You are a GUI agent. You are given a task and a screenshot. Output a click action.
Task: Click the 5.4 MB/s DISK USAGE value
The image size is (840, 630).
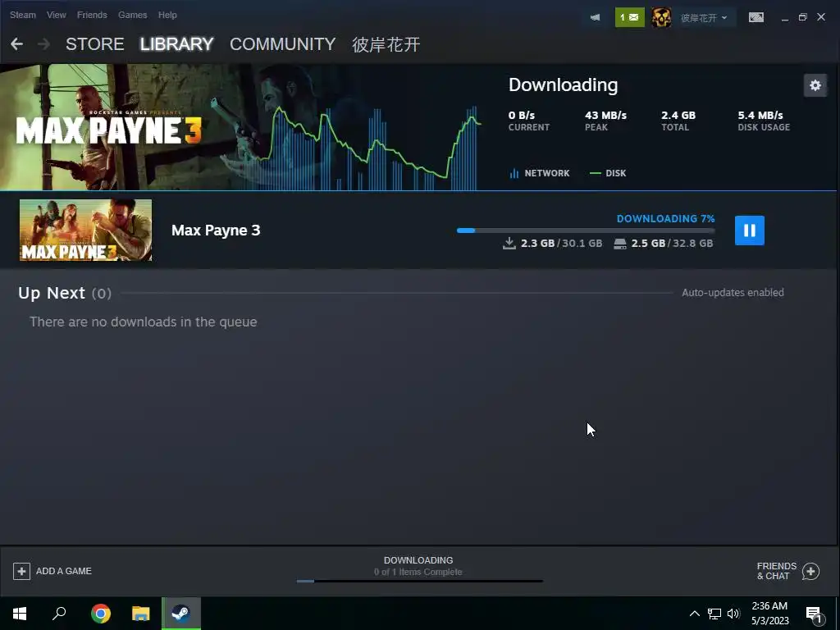point(760,115)
